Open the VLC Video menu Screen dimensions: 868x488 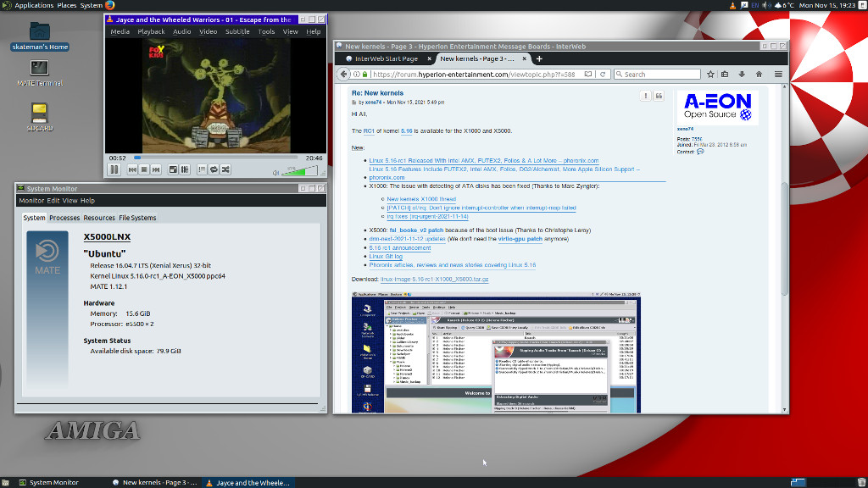click(x=209, y=31)
